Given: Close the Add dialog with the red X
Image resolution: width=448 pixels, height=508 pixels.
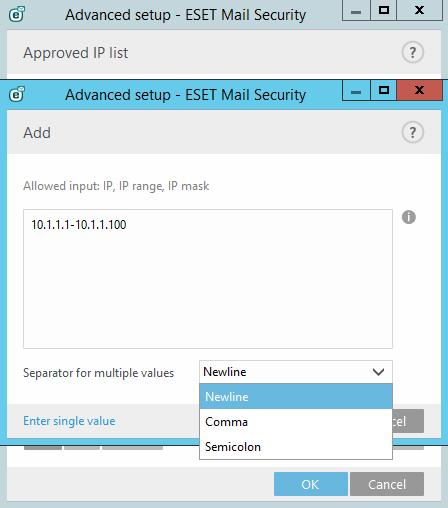Looking at the screenshot, I should pyautogui.click(x=419, y=90).
